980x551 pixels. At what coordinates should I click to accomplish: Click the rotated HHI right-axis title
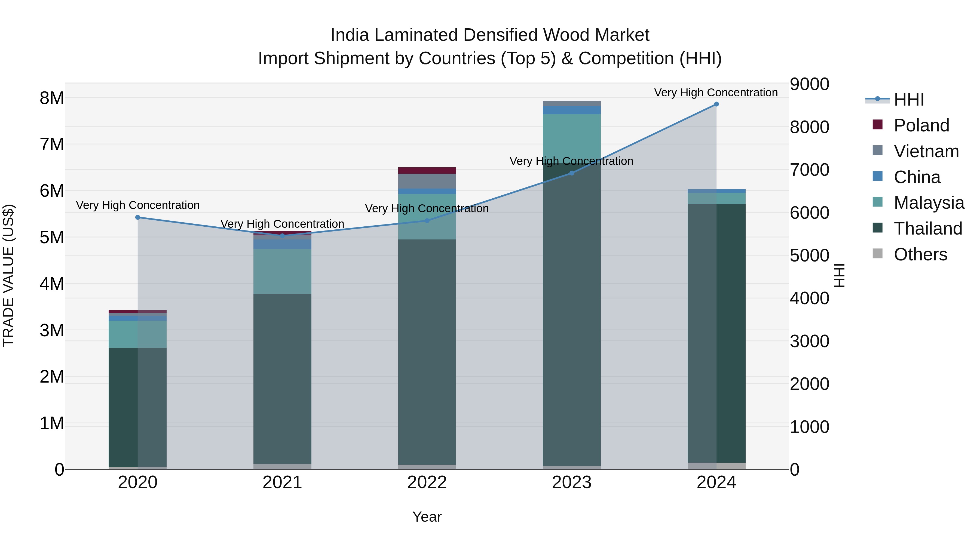click(839, 275)
